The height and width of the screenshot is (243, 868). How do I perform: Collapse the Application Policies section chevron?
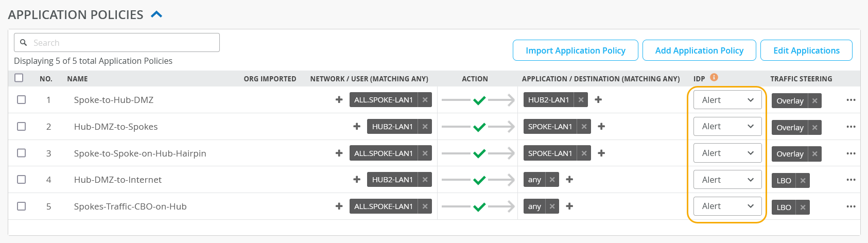[x=157, y=14]
